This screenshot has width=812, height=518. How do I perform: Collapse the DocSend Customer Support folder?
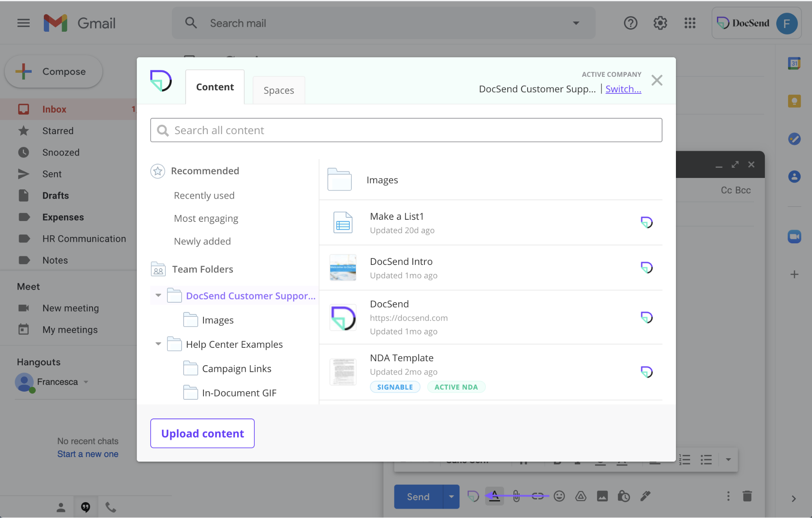(158, 295)
